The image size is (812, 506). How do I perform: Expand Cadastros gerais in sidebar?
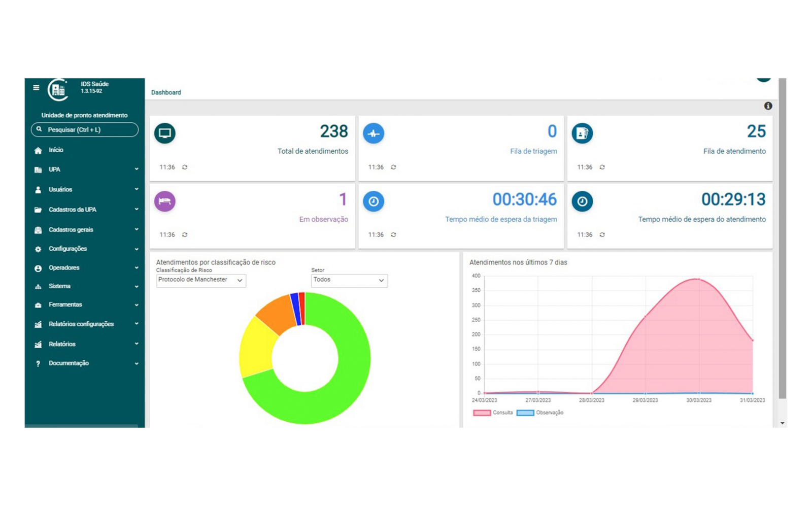point(85,230)
